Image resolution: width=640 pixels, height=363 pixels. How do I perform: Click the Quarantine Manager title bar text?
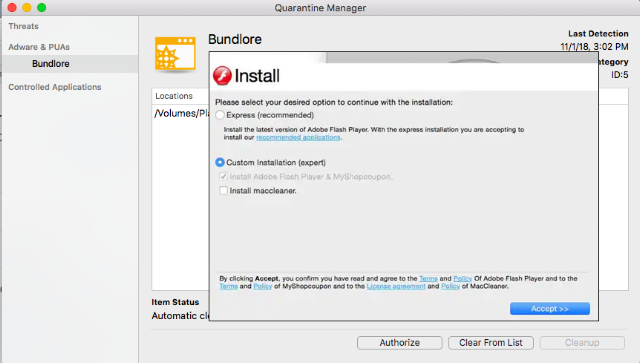320,8
